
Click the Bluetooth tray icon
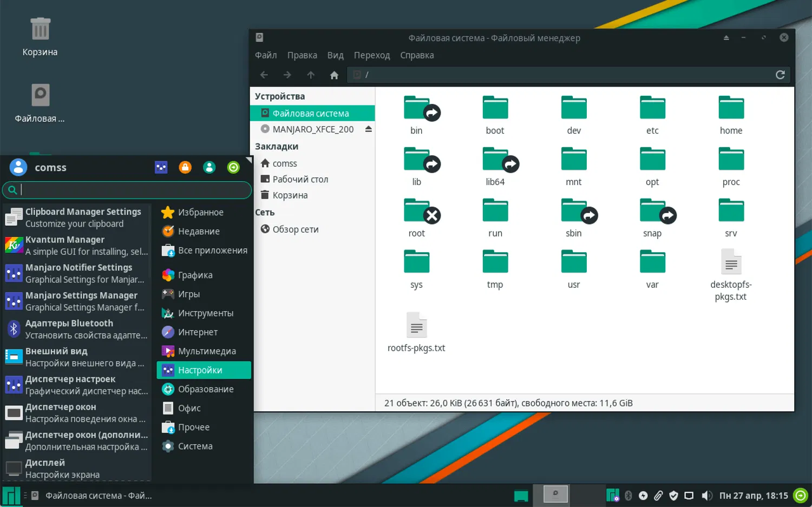pyautogui.click(x=628, y=496)
